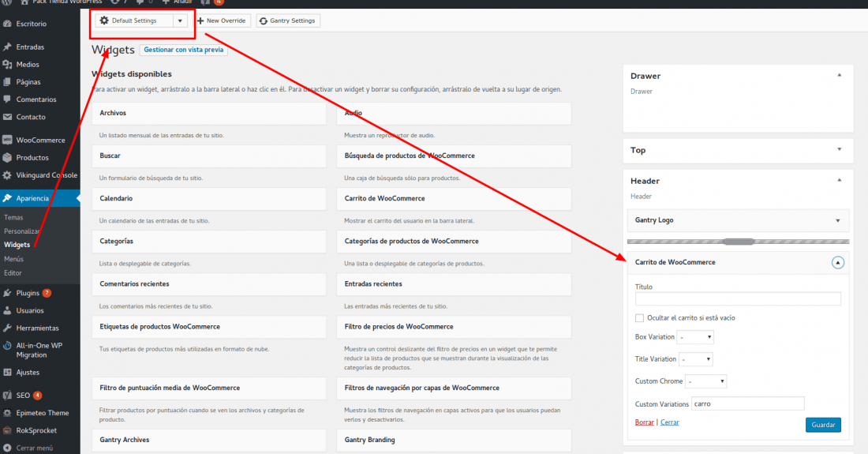Viewport: 868px width, 454px height.
Task: Click the Plugins update count badge
Action: 47,293
